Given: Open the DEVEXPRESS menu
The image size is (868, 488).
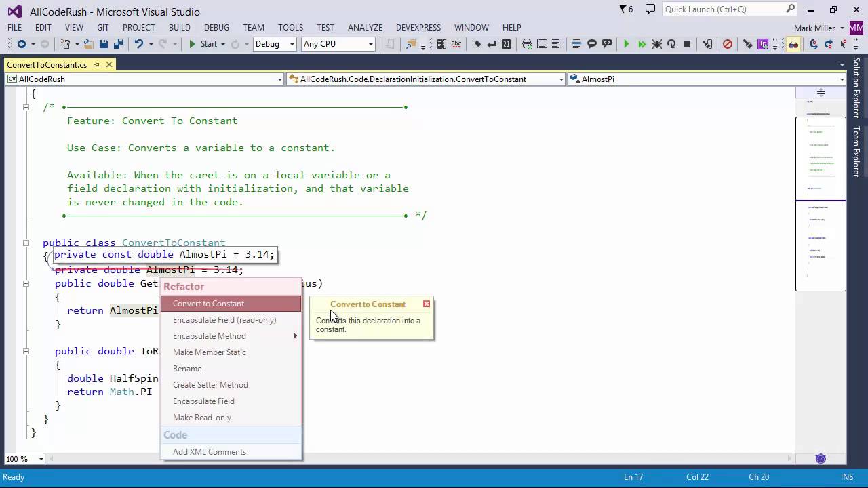Looking at the screenshot, I should point(418,28).
